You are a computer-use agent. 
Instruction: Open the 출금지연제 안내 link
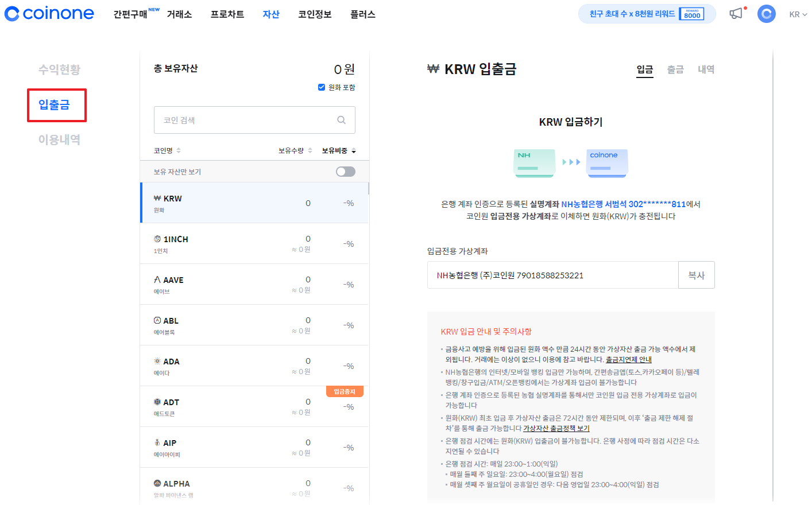[x=629, y=360]
